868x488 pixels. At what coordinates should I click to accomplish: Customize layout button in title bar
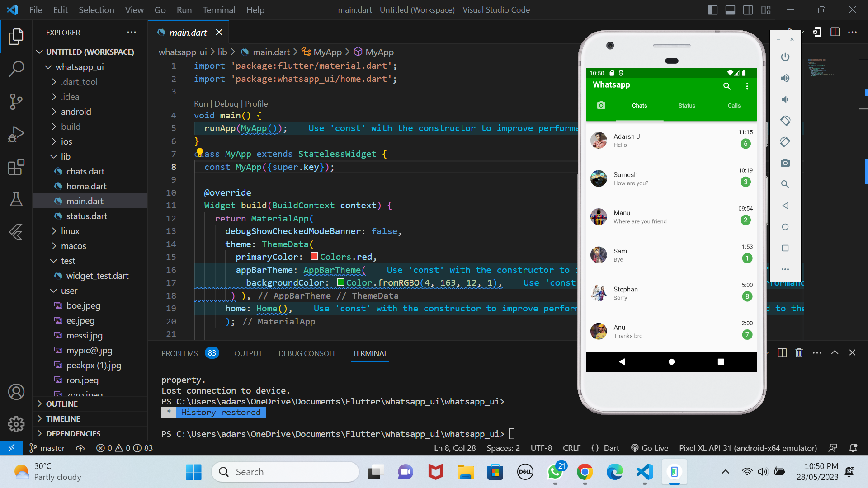pos(766,10)
